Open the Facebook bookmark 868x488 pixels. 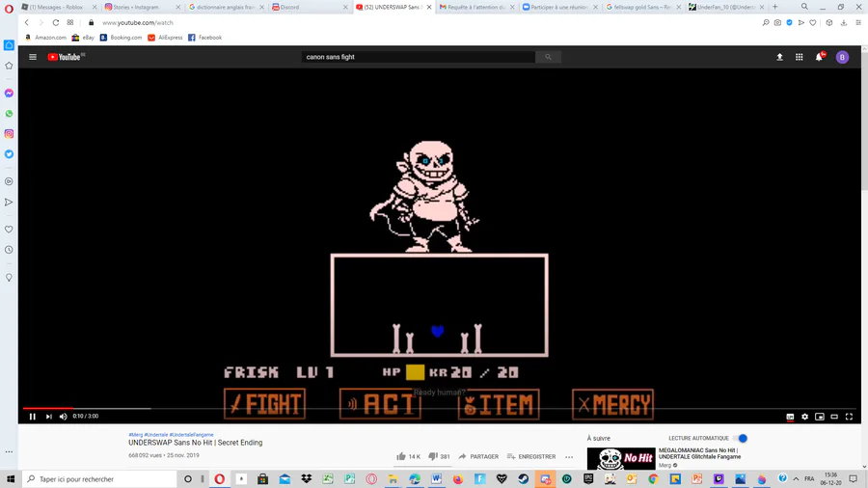[204, 38]
